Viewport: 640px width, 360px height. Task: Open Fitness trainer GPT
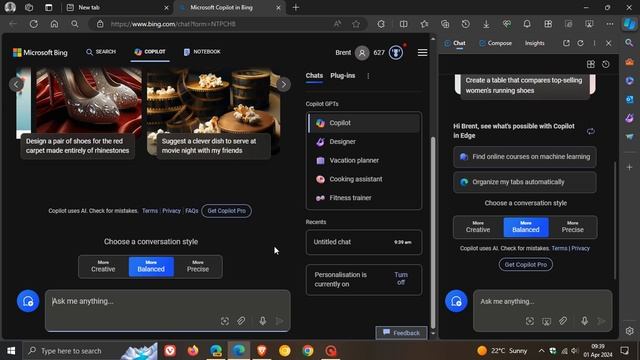364,198
